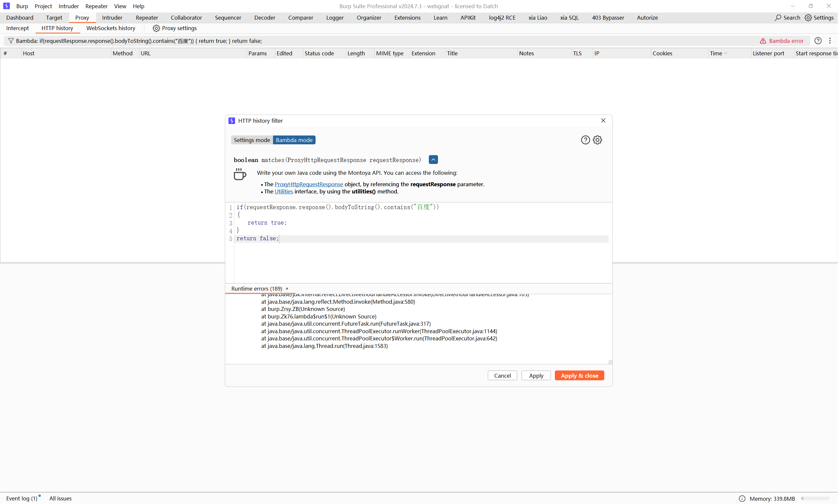838x504 pixels.
Task: Sort by the Cookies column header
Action: (679, 53)
